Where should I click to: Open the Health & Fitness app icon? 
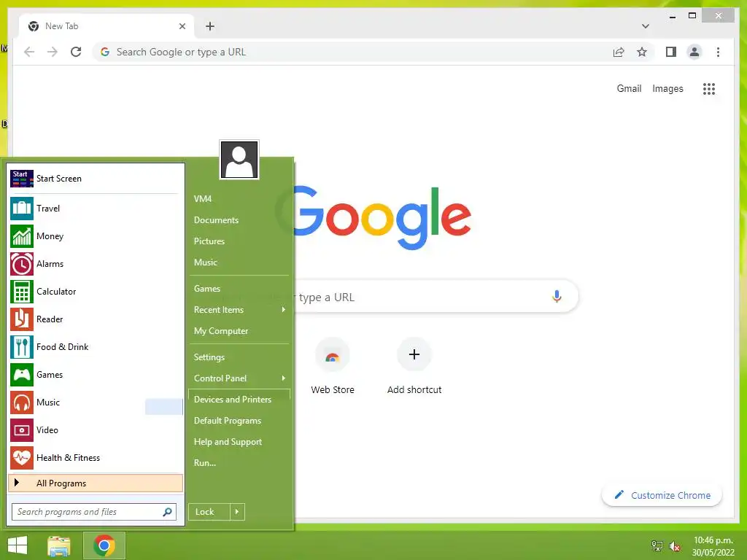click(x=21, y=458)
